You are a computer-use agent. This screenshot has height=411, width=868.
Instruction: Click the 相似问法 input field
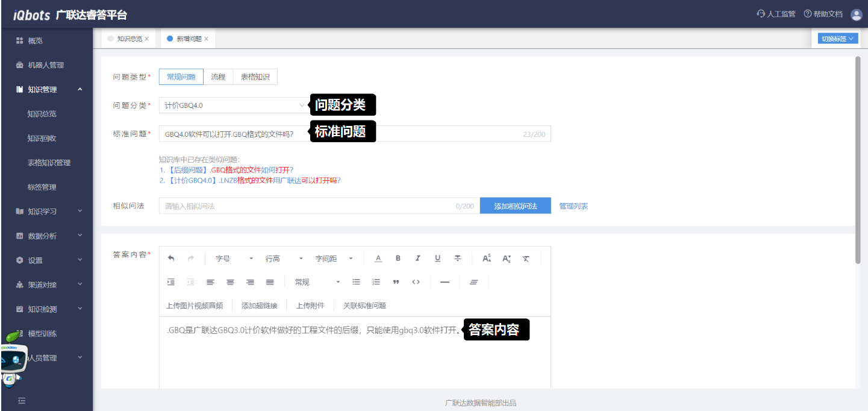307,206
